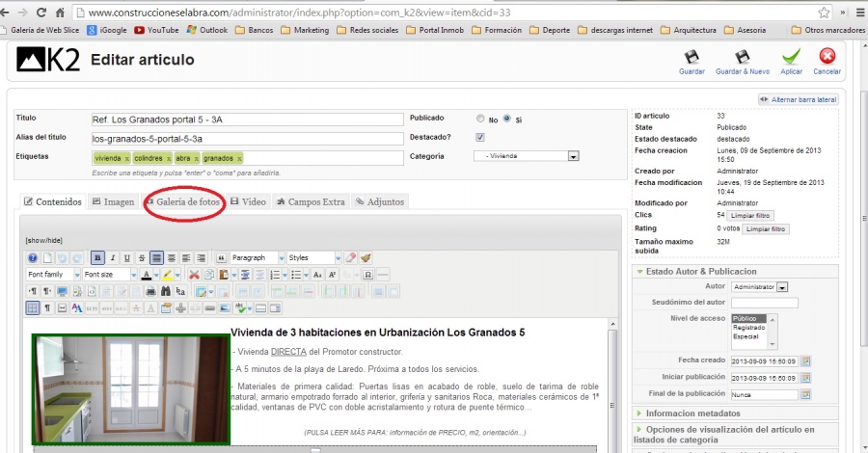Screen dimensions: 868x453
Task: Toggle italic formatting in the editor
Action: coord(113,257)
